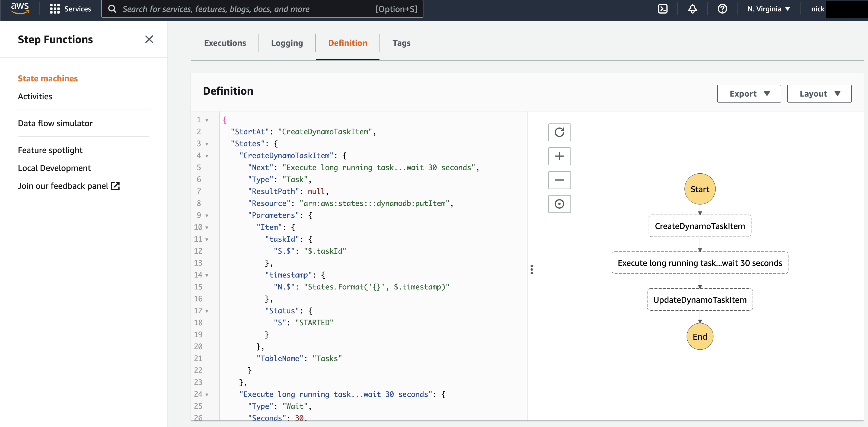868x427 pixels.
Task: Switch to the Logging tab
Action: (287, 43)
